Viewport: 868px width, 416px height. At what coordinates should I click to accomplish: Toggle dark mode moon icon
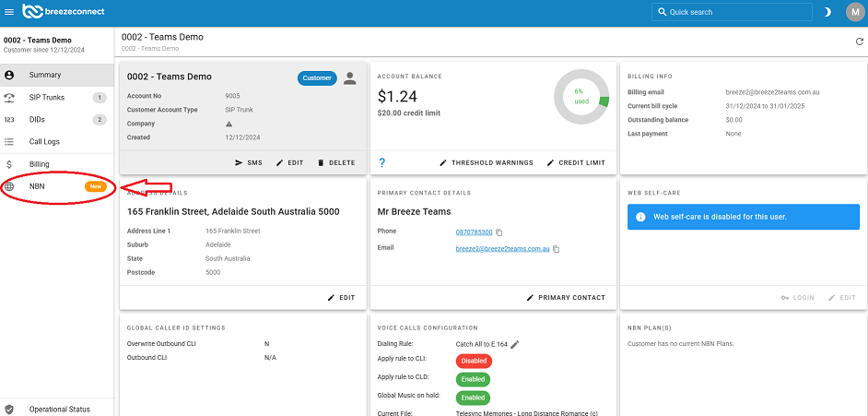827,12
